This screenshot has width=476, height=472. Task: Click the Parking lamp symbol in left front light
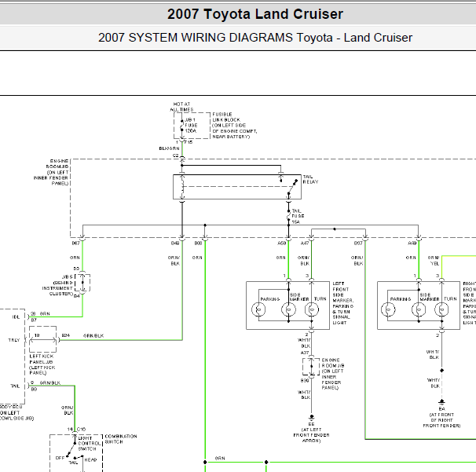click(x=258, y=309)
